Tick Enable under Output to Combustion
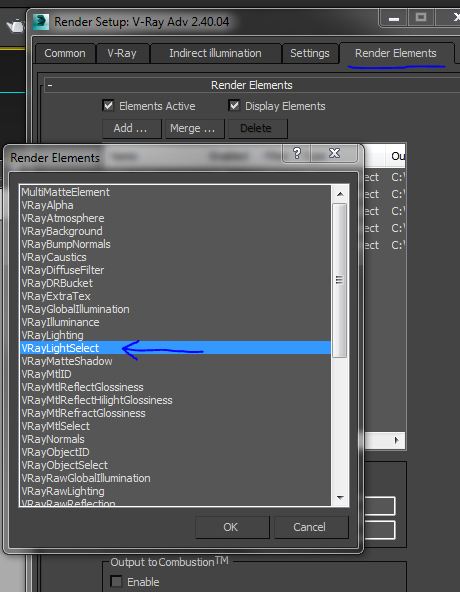 pos(116,581)
